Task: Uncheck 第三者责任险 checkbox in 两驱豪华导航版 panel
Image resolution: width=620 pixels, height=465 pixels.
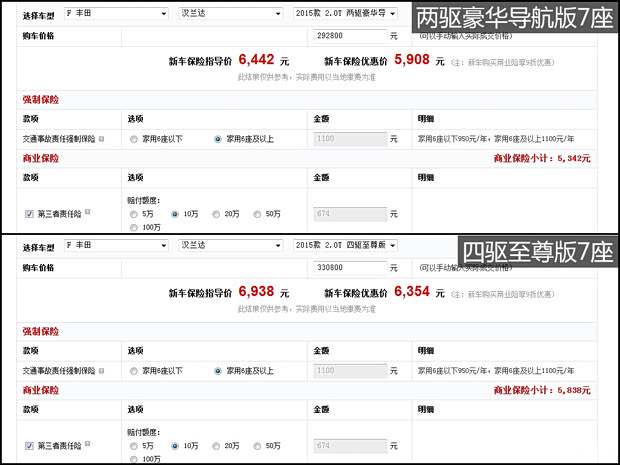Action: pyautogui.click(x=28, y=214)
